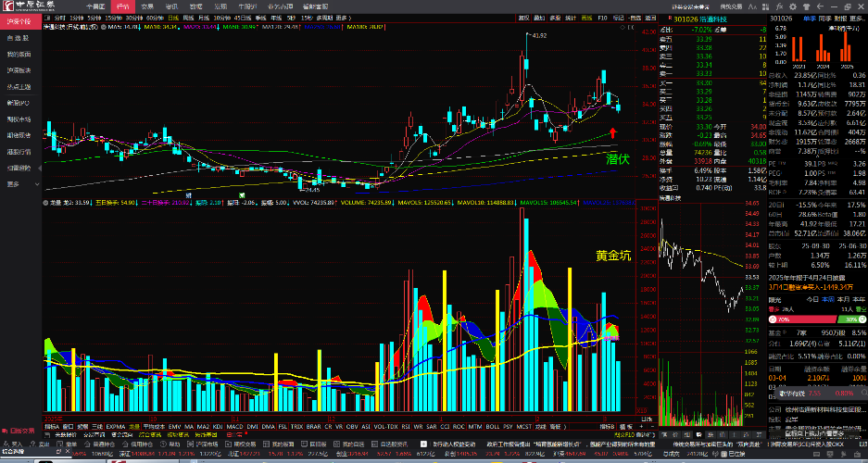Viewport: 868px width, 463px height.
Task: Click 买入 in the bottom toolbar
Action: coord(14,444)
